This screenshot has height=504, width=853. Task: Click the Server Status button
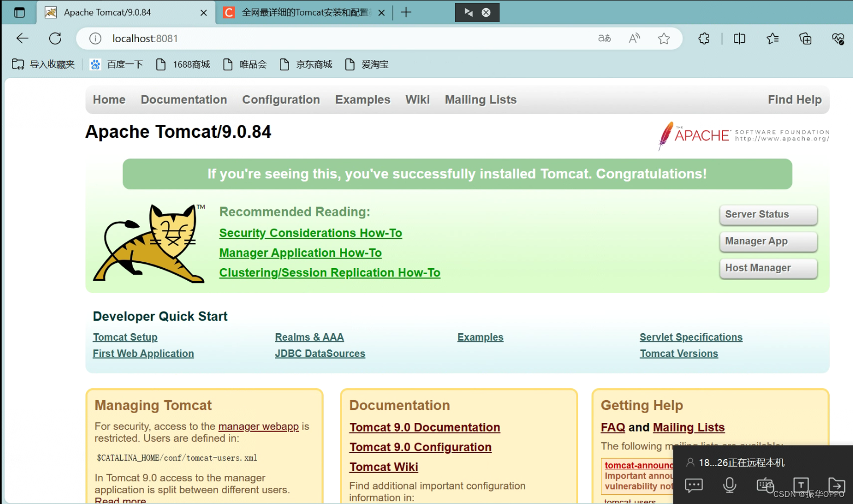click(x=768, y=214)
